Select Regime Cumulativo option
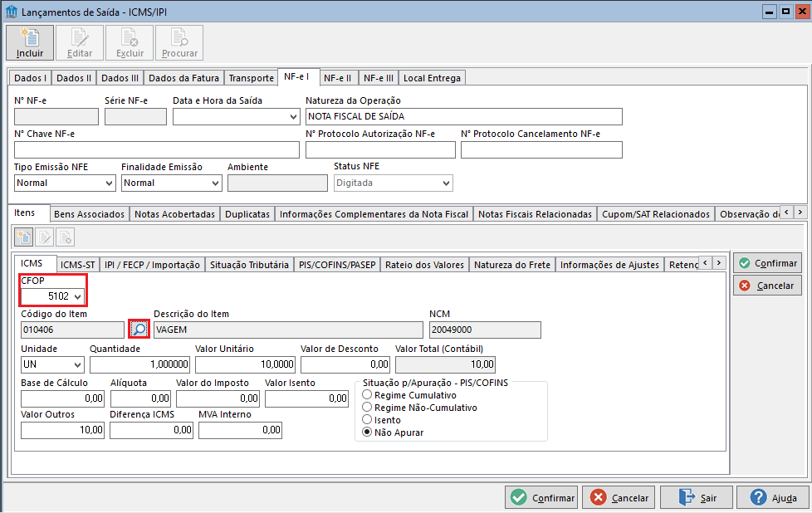The width and height of the screenshot is (812, 513). pos(367,394)
